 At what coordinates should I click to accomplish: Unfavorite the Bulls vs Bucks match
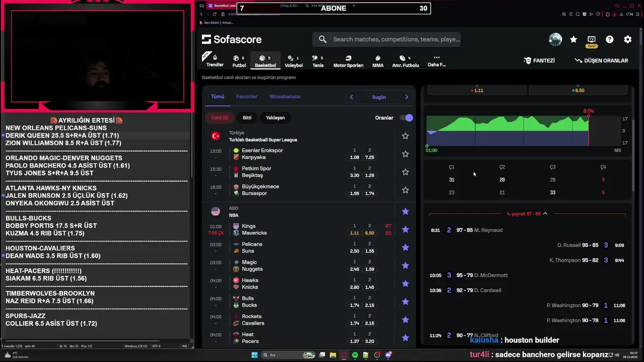[406, 302]
